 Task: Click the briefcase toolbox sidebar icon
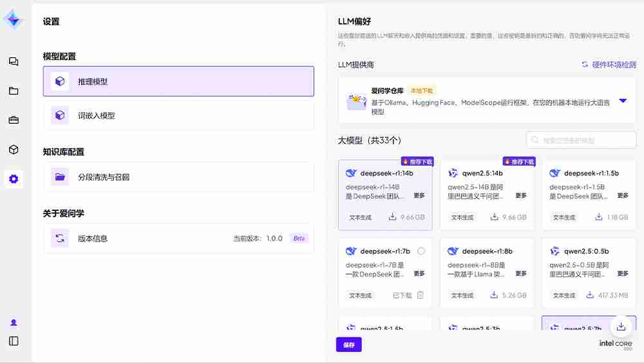tap(14, 120)
